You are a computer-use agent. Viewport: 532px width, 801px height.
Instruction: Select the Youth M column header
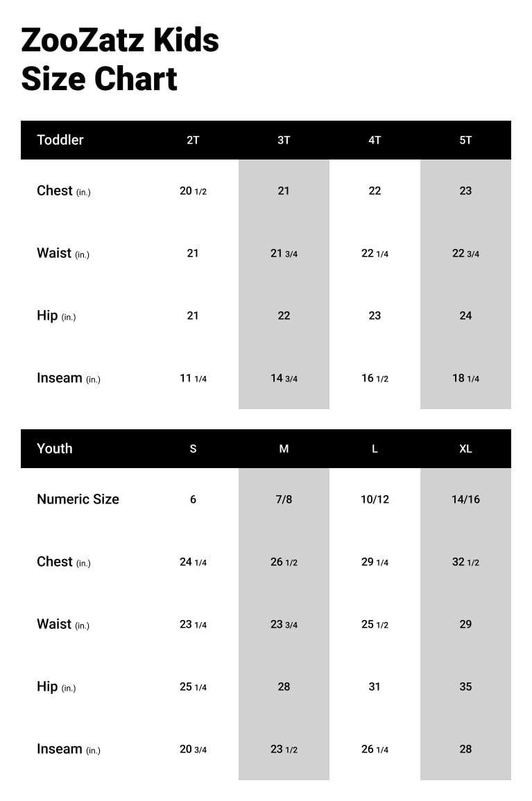click(x=284, y=449)
